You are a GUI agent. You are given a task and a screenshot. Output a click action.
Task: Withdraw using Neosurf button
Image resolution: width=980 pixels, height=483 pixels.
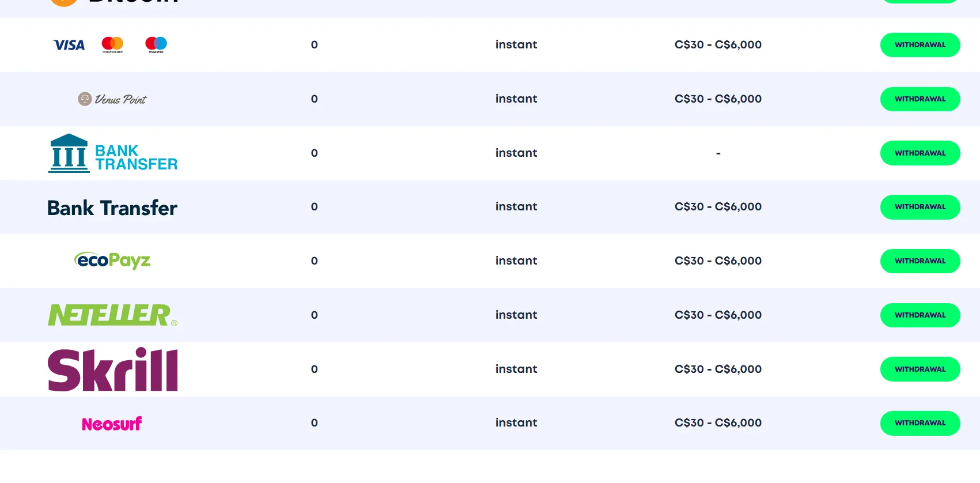(920, 423)
